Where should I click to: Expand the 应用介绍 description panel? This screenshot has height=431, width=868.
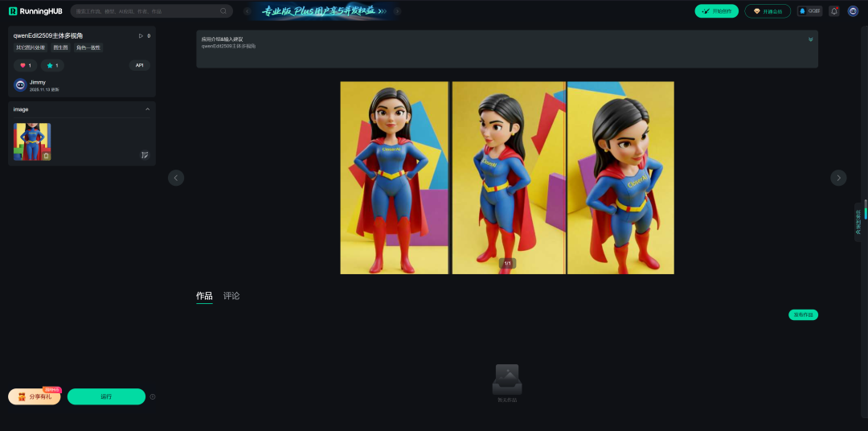pos(810,39)
